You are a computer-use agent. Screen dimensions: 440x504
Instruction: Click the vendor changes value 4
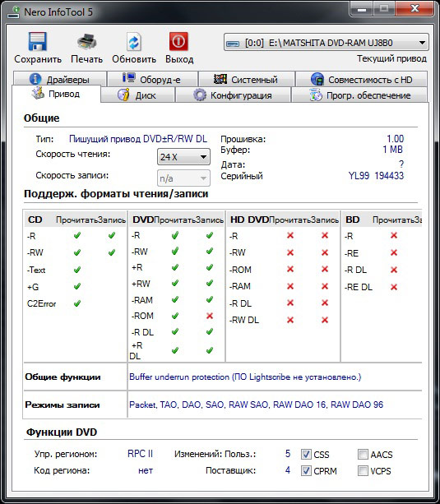click(288, 470)
